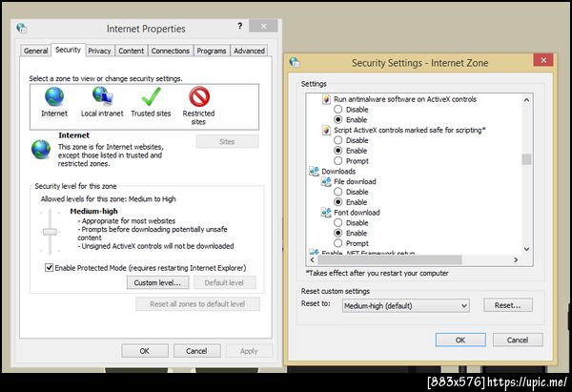Click the Font download setting icon

pos(326,213)
